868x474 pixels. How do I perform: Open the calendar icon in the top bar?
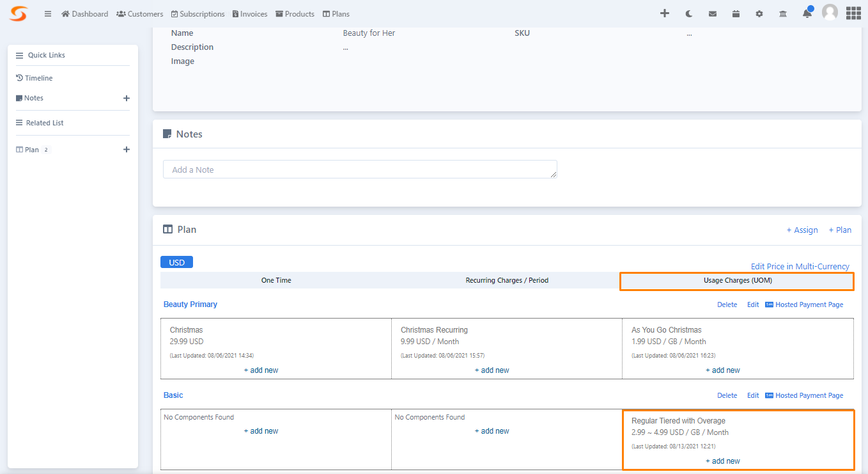click(736, 13)
